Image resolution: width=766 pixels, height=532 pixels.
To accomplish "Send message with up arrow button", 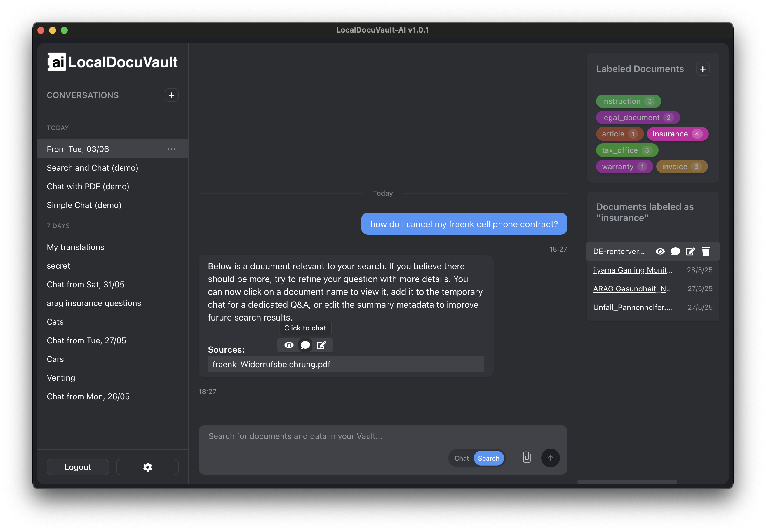I will tap(550, 458).
